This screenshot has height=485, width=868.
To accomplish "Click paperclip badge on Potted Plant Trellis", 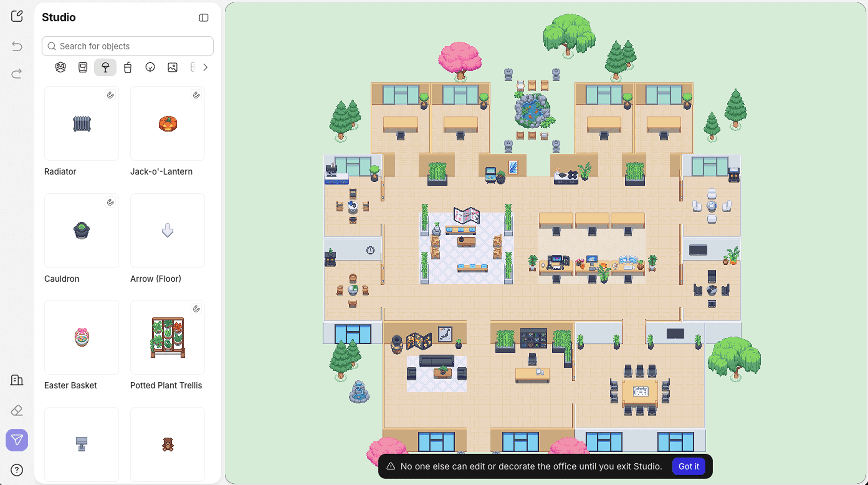I will pyautogui.click(x=196, y=309).
